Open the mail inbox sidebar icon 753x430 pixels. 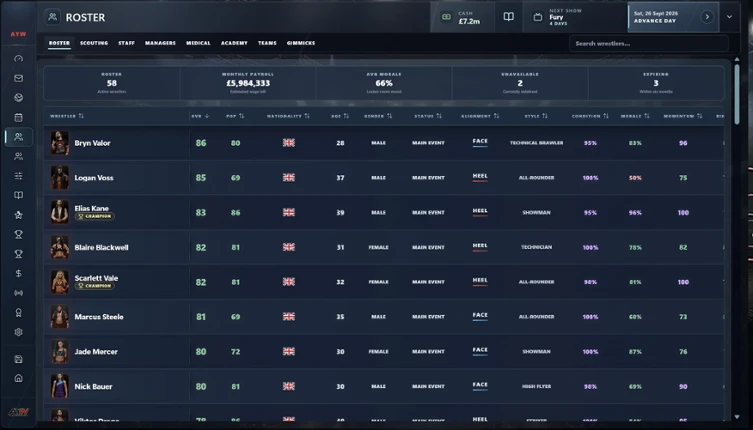pyautogui.click(x=18, y=78)
